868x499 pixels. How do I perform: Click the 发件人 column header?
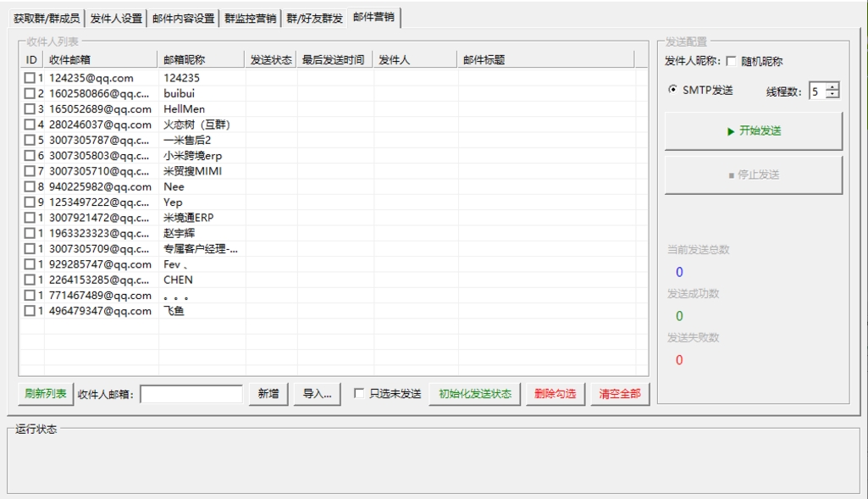[415, 60]
